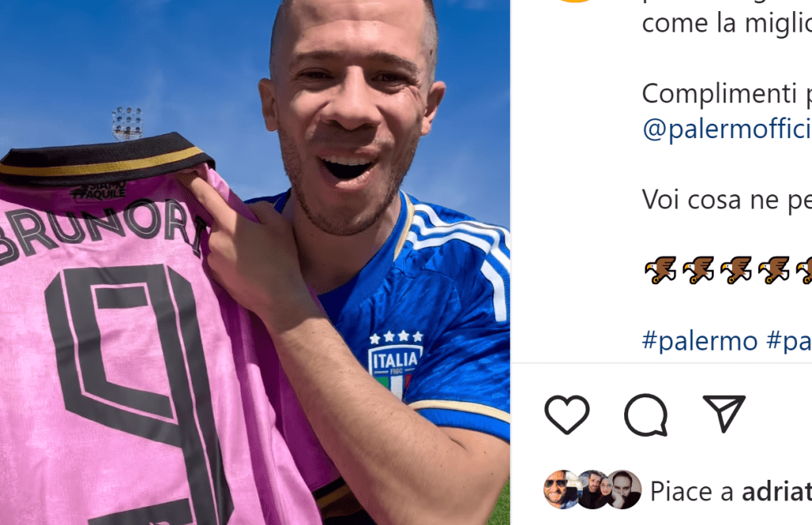Open the adriat username in likes
This screenshot has width=812, height=525.
tap(777, 491)
